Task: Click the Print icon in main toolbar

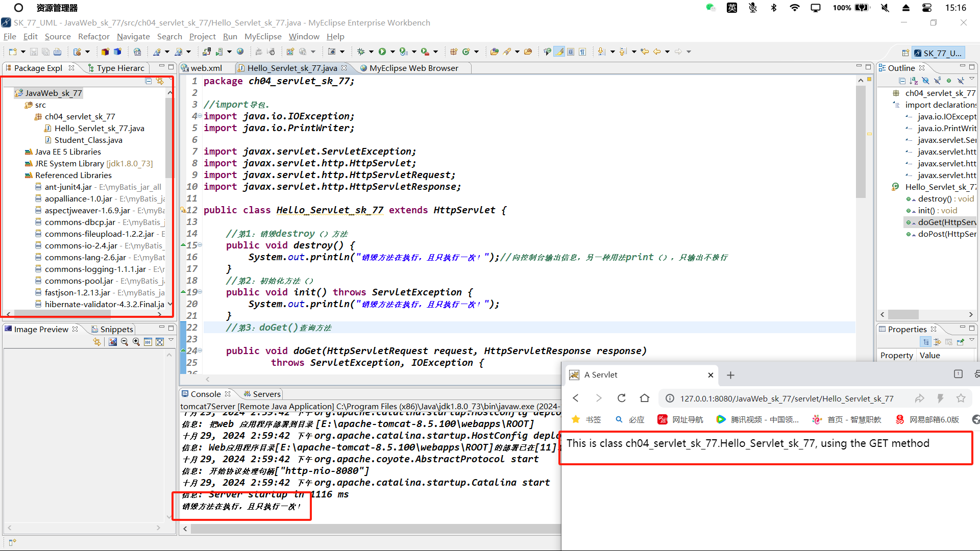Action: point(57,52)
